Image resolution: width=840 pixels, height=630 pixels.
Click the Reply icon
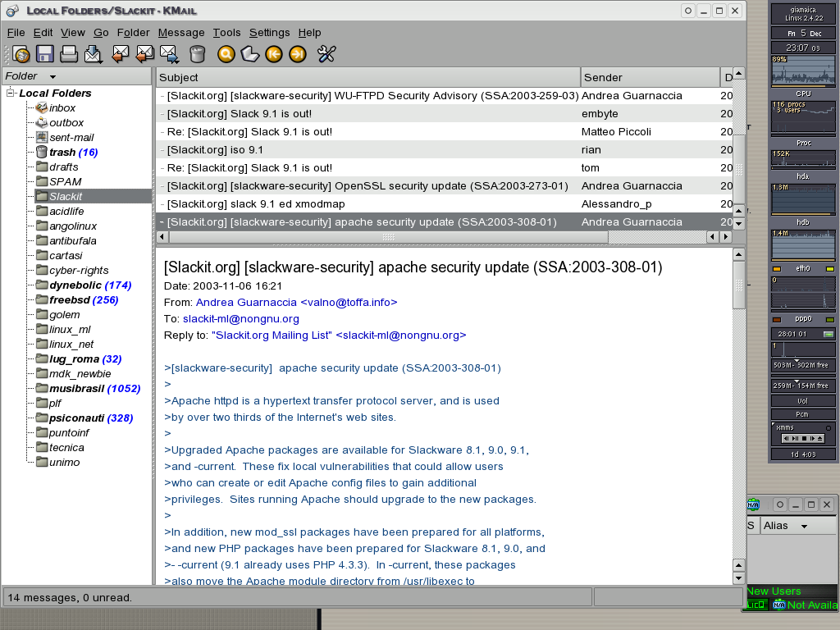[x=120, y=54]
